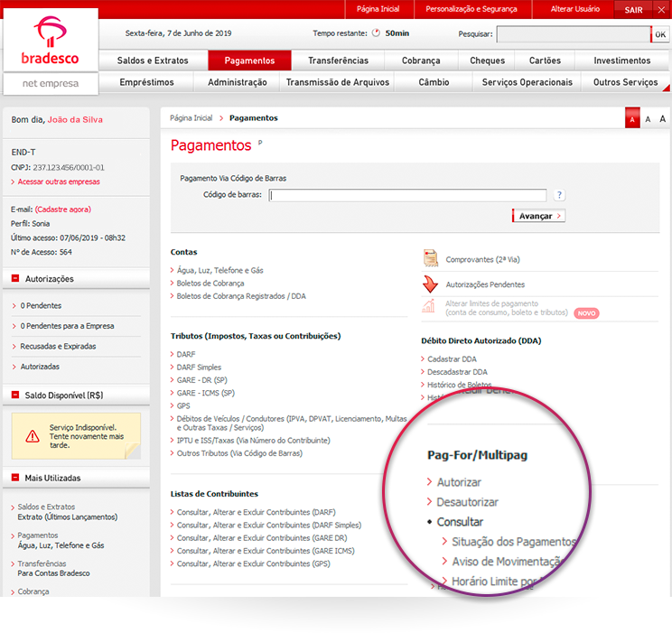This screenshot has width=672, height=633.
Task: Click the OK search button
Action: [x=660, y=34]
